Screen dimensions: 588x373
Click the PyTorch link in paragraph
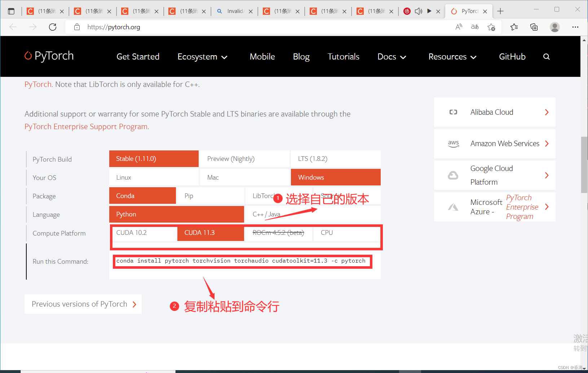38,84
